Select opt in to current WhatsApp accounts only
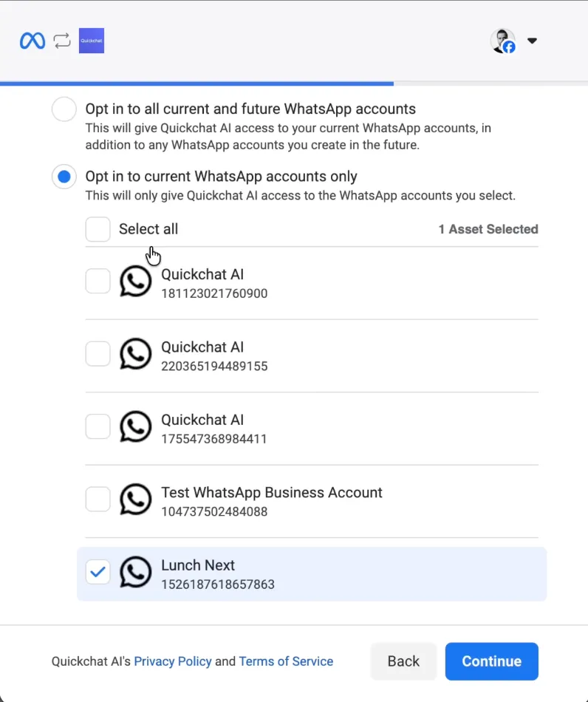Screen dimensions: 588x702 64,177
